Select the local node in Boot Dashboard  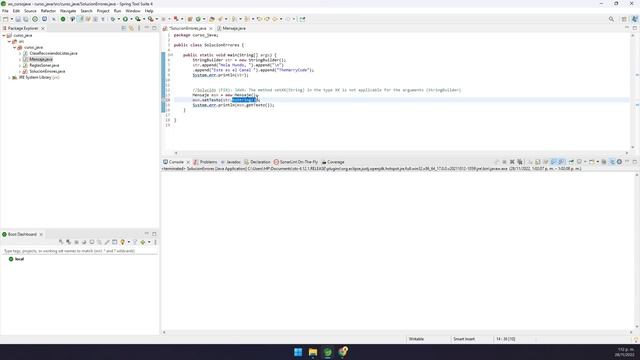pos(16,259)
